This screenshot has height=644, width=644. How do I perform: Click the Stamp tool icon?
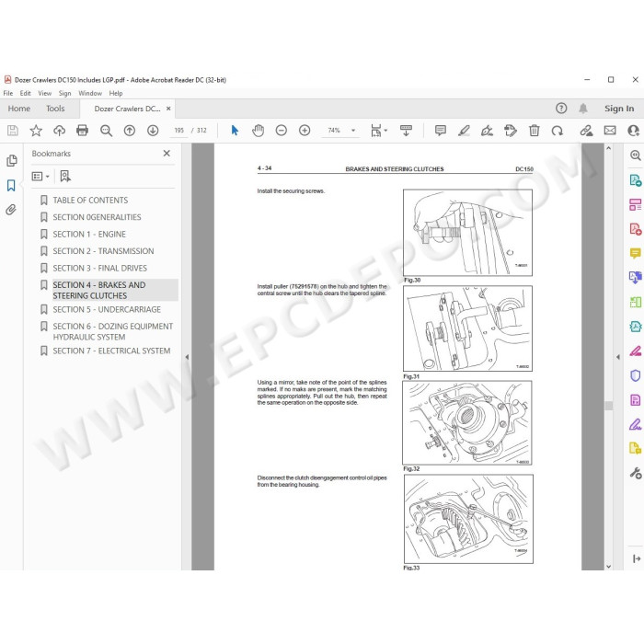[x=511, y=131]
